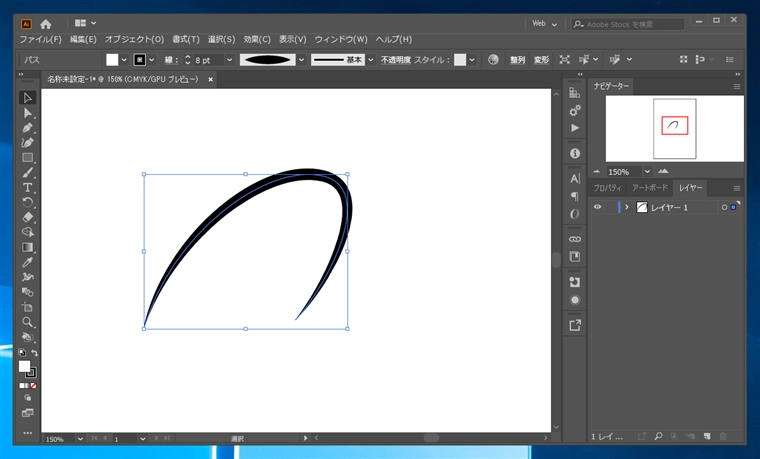Click the target circle of レイヤー 1
760x459 pixels.
(x=724, y=207)
